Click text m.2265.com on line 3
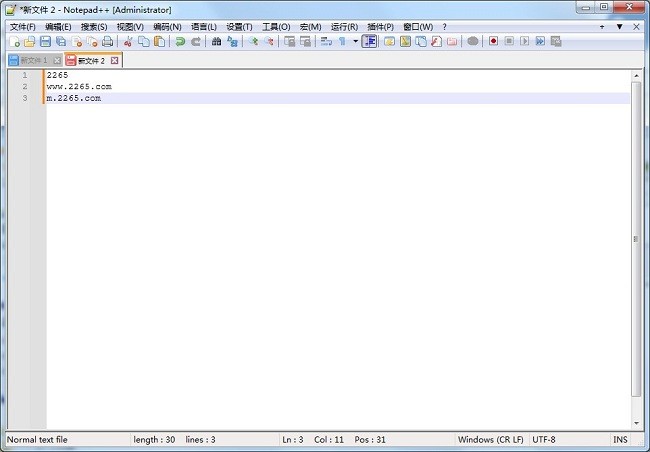 point(73,98)
